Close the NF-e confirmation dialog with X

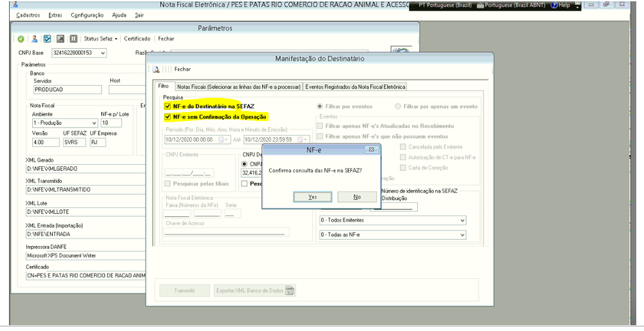pyautogui.click(x=372, y=150)
